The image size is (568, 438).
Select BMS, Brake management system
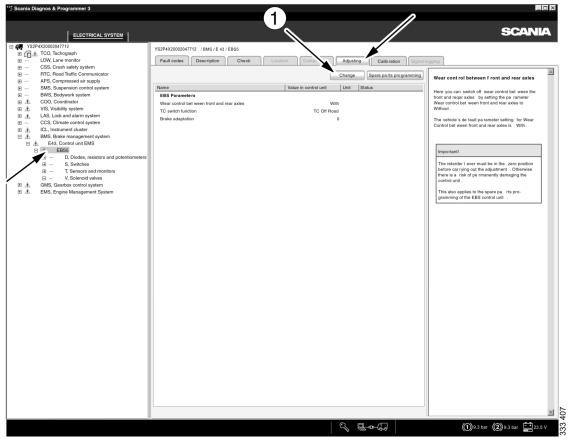coord(75,136)
